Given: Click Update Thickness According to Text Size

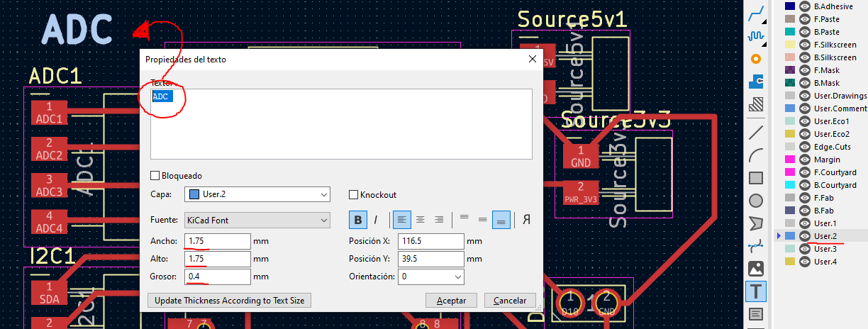Looking at the screenshot, I should pos(229,301).
